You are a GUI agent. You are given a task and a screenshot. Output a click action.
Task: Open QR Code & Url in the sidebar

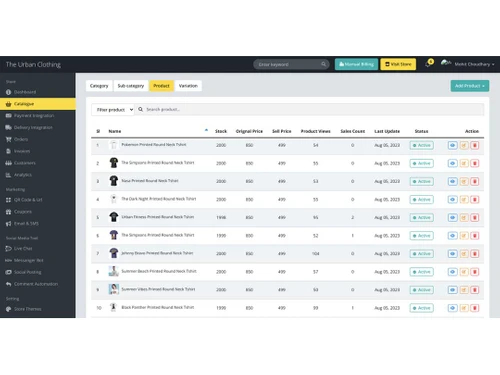(x=24, y=200)
